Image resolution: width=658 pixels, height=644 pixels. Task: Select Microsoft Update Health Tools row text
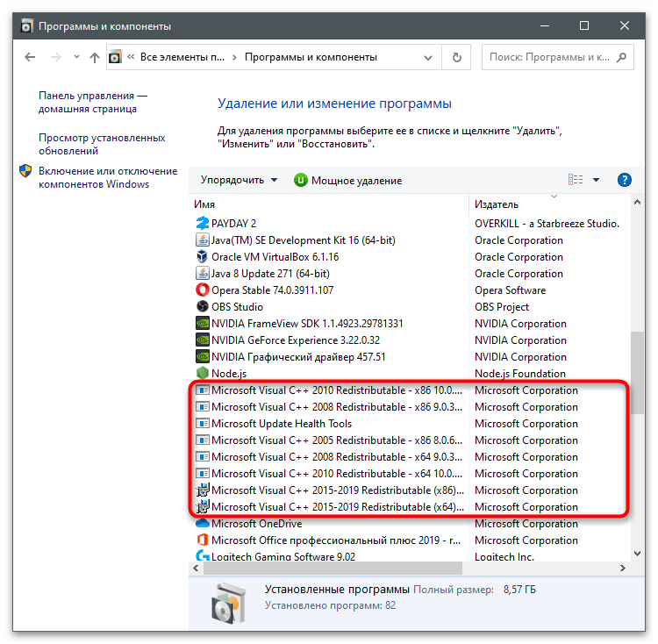[282, 424]
